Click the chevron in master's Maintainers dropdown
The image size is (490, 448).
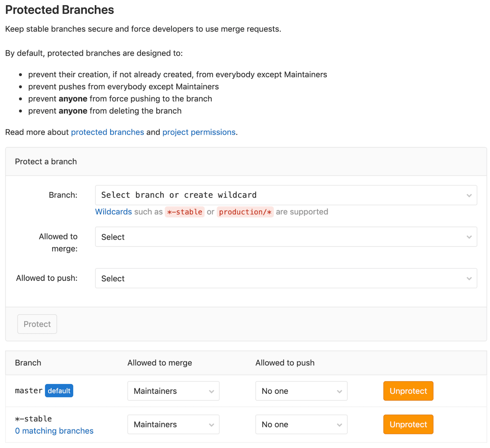[x=211, y=391]
